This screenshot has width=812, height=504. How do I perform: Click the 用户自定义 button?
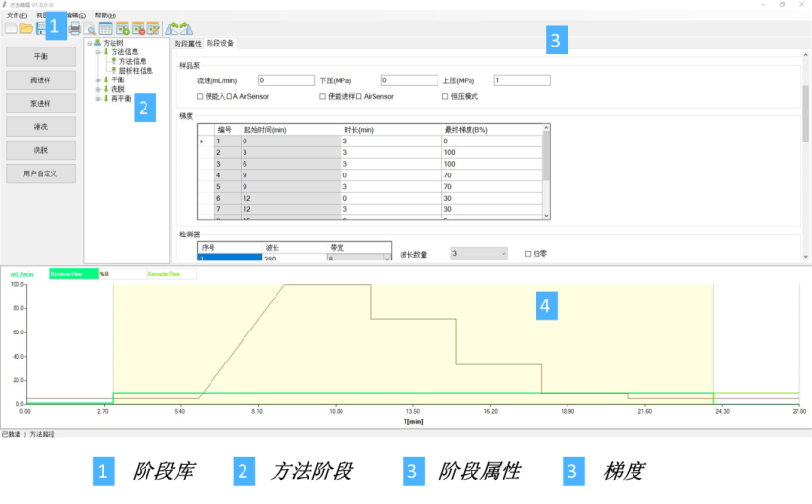(41, 173)
